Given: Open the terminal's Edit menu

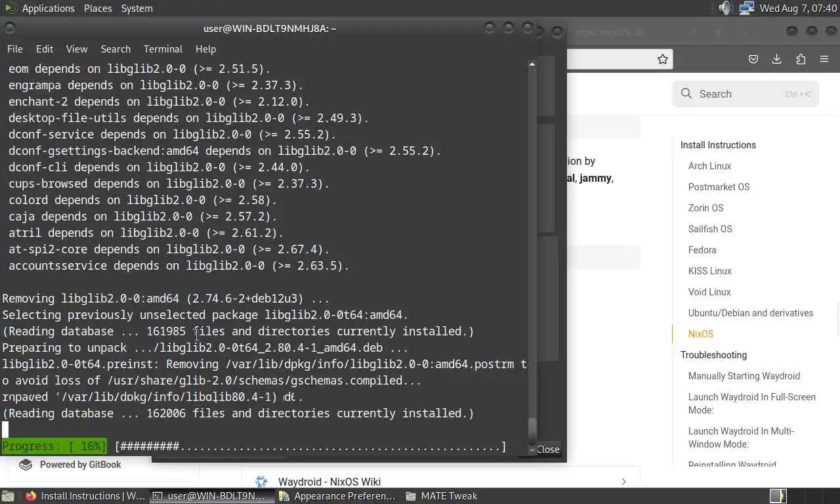Looking at the screenshot, I should 45,49.
